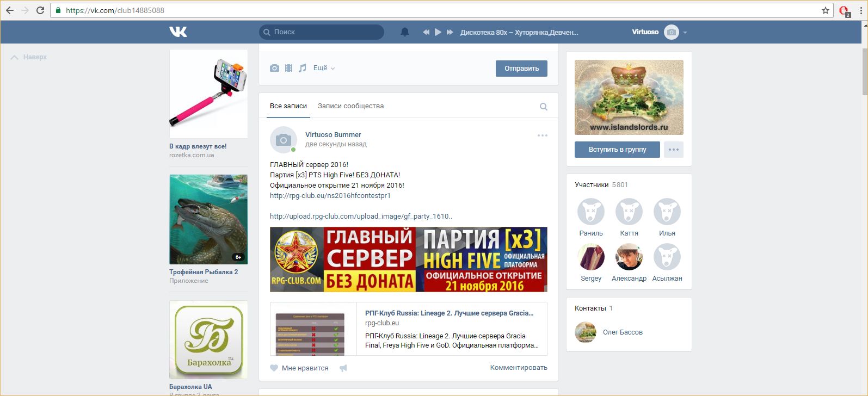
Task: Open contact Олег Бассов
Action: [x=623, y=332]
